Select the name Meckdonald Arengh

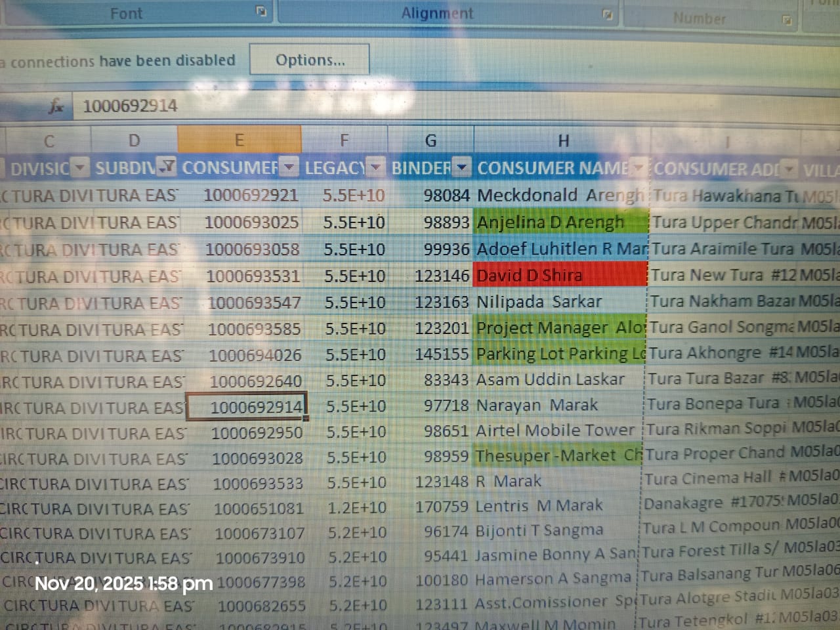pos(561,195)
